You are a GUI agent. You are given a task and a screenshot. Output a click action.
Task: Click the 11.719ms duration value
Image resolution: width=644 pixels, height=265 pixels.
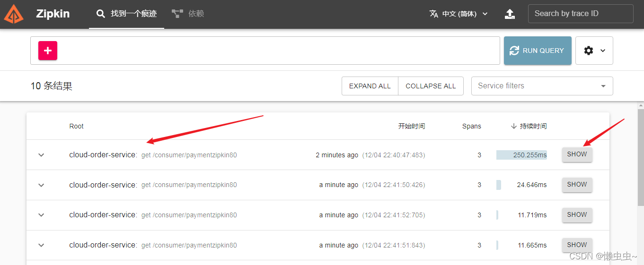click(x=532, y=215)
